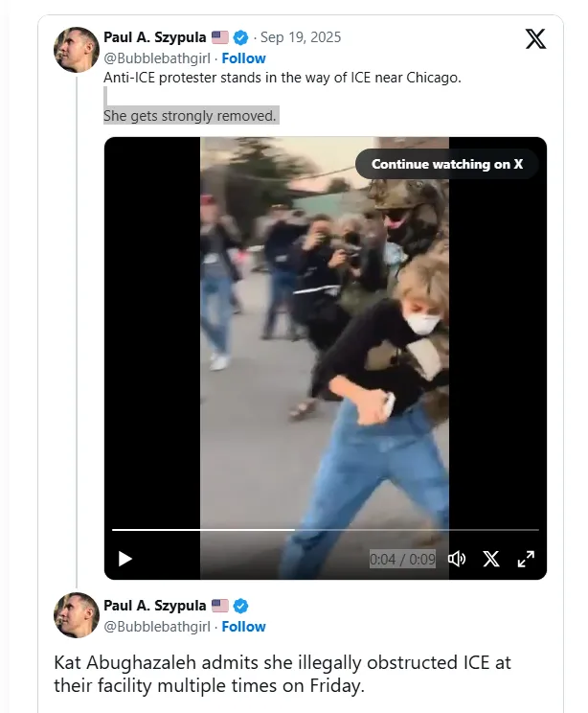Open the video on X via player icon
This screenshot has width=588, height=713.
pos(491,559)
